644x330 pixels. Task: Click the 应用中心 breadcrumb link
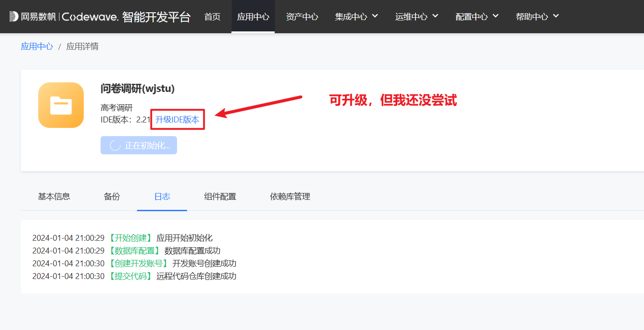pyautogui.click(x=37, y=46)
